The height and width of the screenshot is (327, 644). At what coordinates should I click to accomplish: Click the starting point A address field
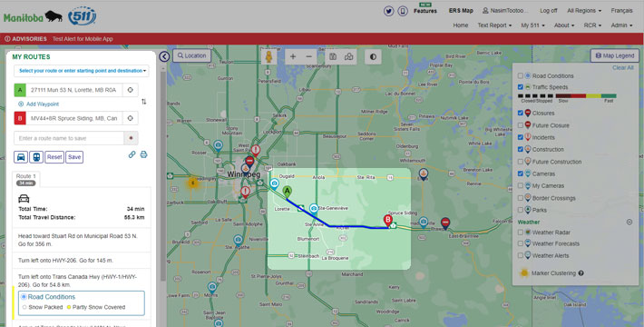[74, 90]
